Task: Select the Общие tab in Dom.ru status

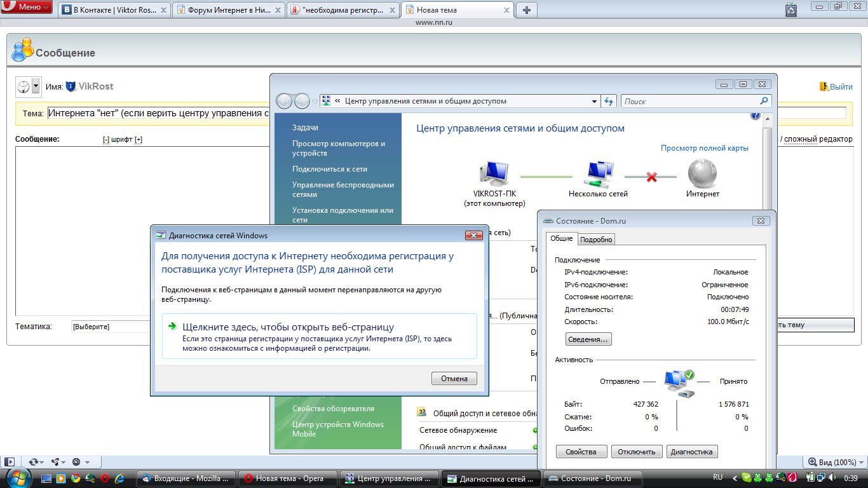Action: click(561, 238)
